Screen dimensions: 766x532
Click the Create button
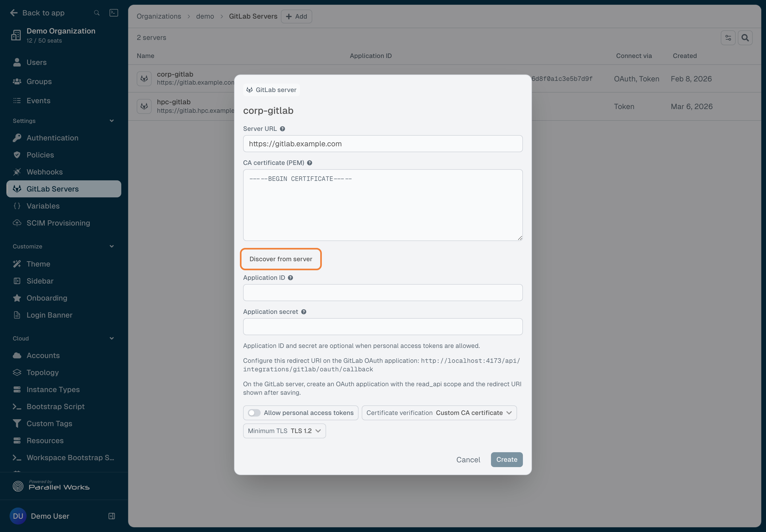coord(507,460)
